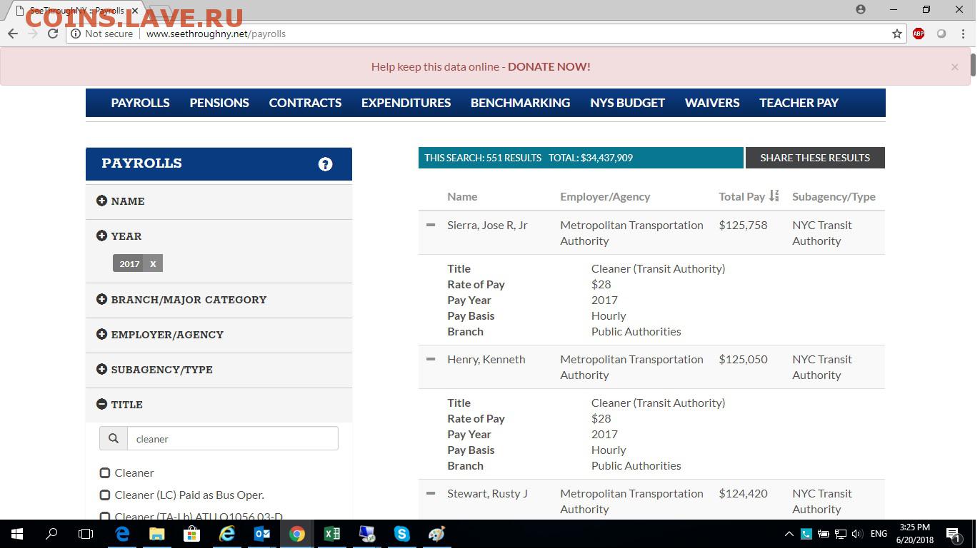
Task: Open Chrome menu three-dots icon
Action: pyautogui.click(x=962, y=34)
